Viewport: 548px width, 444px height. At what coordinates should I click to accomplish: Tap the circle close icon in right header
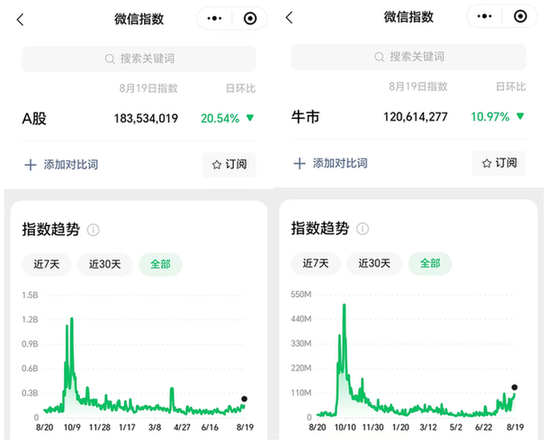[520, 16]
